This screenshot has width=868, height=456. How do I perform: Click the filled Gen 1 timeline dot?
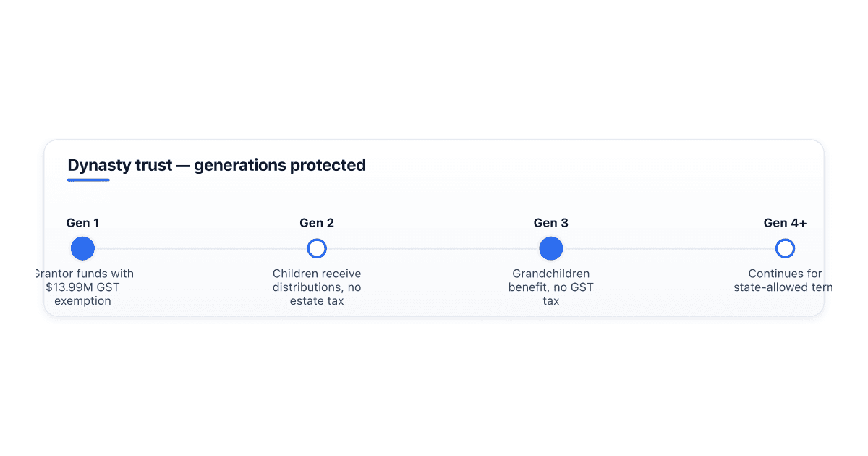click(82, 248)
